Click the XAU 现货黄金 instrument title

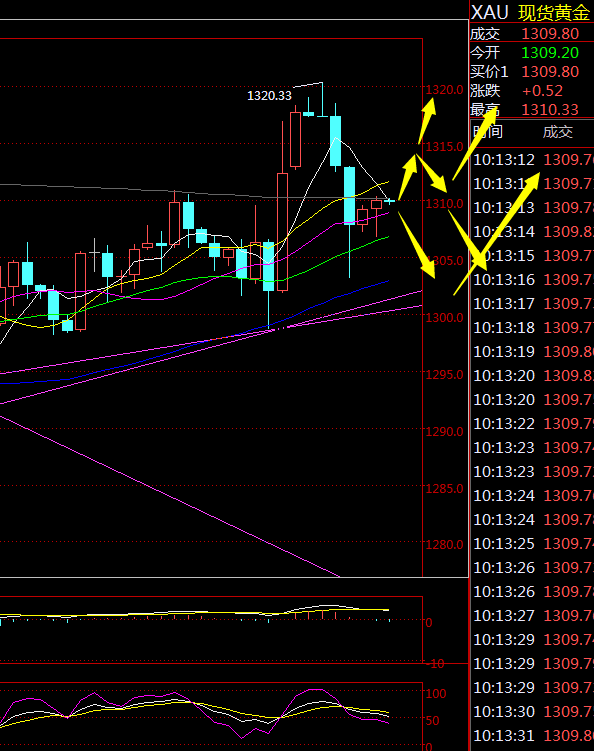(x=531, y=12)
